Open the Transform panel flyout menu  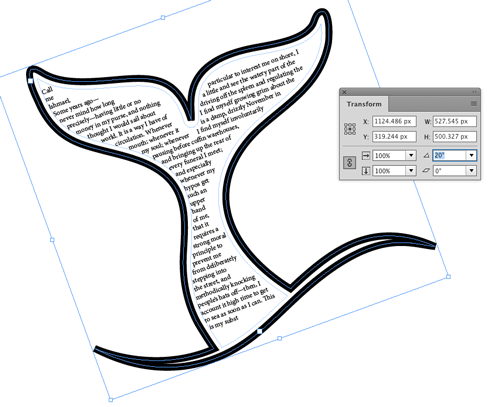473,104
